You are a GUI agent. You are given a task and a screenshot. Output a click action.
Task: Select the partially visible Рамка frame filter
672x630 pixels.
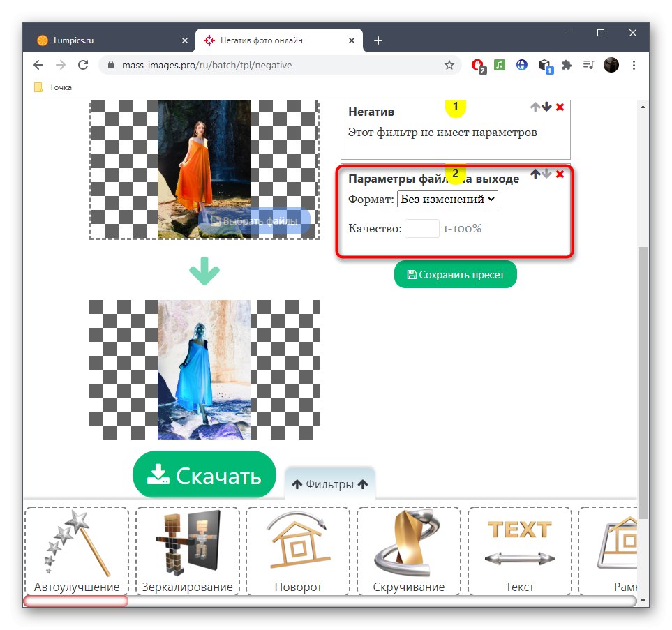pos(608,550)
